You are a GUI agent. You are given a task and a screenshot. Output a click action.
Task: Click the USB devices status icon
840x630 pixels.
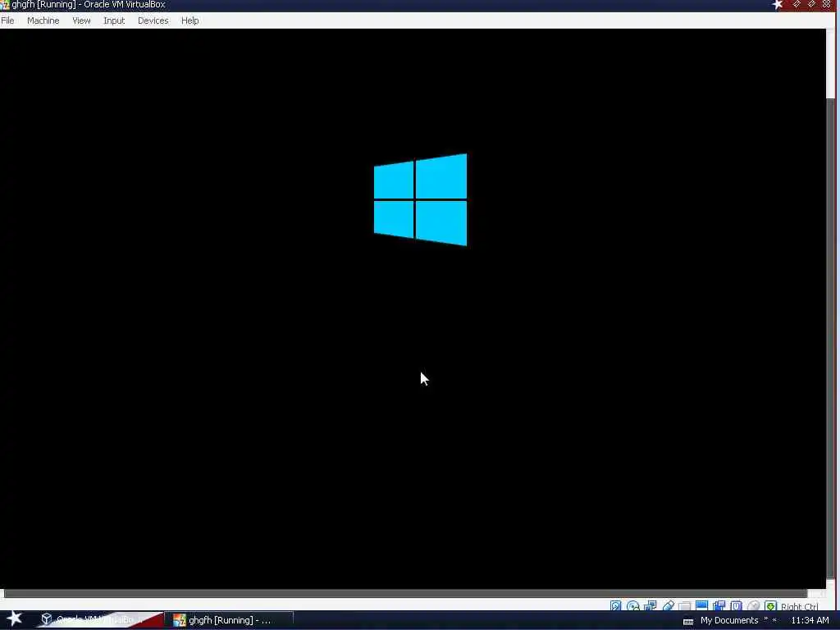point(668,605)
